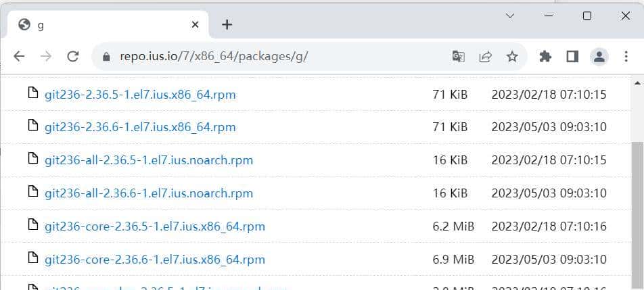Click the tab search chevron
644x290 pixels.
click(512, 16)
